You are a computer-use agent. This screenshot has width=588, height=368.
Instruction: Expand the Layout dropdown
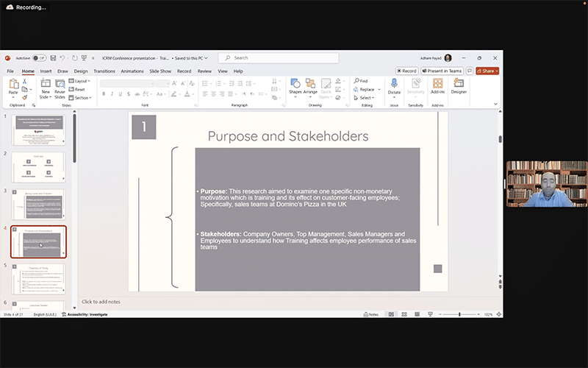(81, 81)
